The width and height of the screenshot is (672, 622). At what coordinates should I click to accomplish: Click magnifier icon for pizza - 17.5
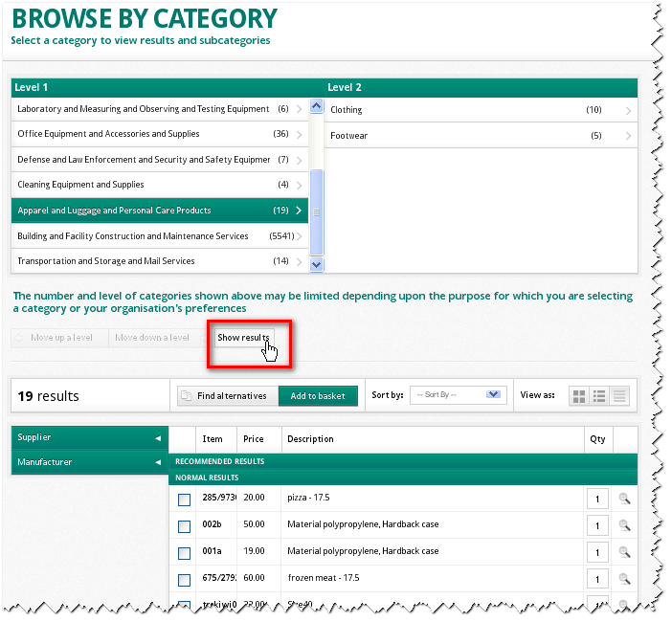coord(624,499)
